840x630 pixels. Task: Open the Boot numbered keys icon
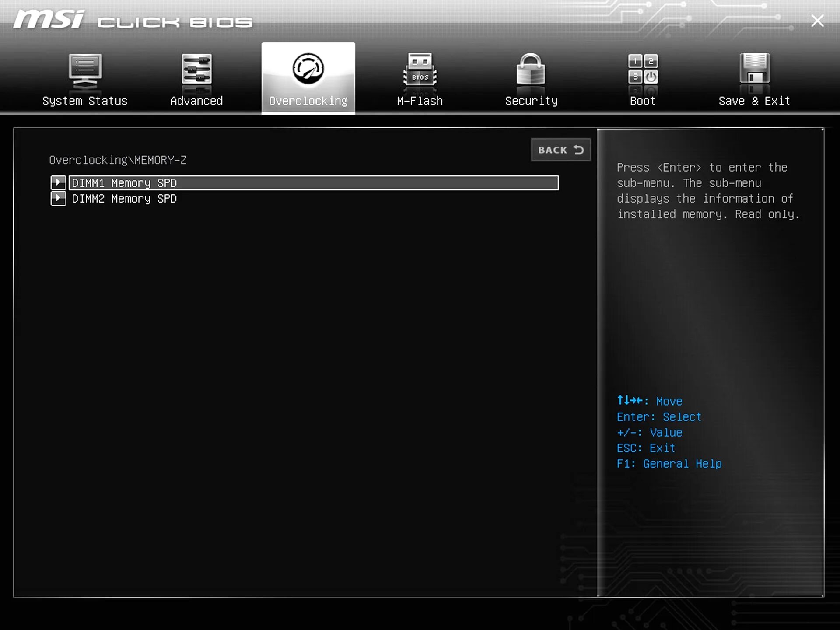tap(643, 69)
